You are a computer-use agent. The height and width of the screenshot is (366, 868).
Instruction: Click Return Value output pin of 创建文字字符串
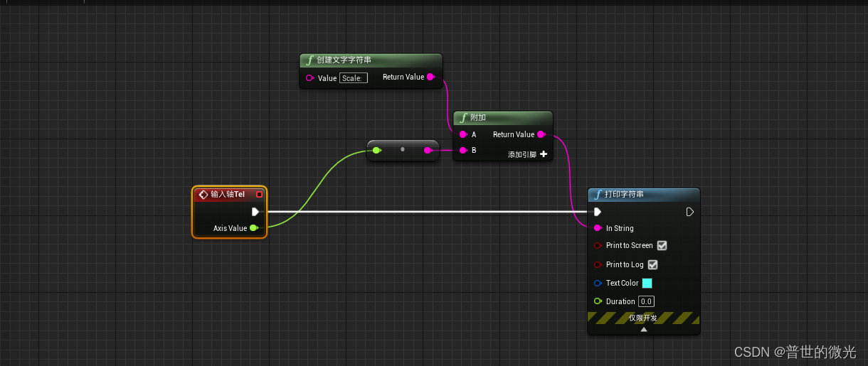point(430,77)
